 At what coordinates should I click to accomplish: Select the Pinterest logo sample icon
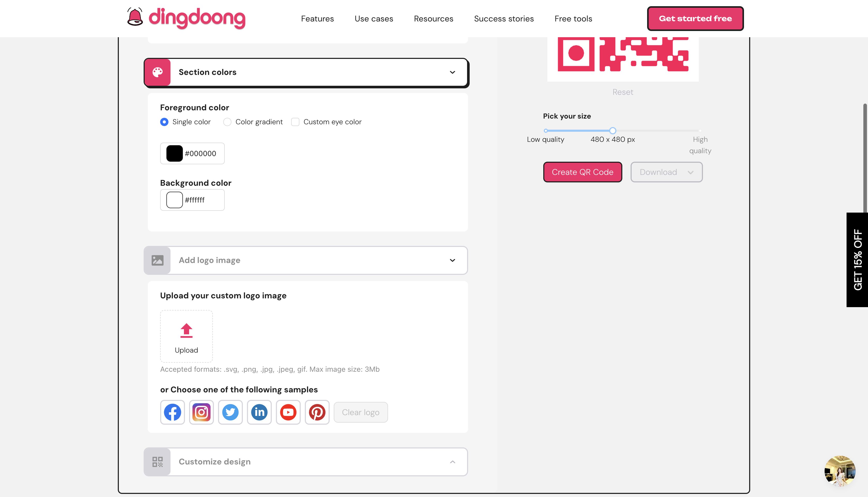317,412
